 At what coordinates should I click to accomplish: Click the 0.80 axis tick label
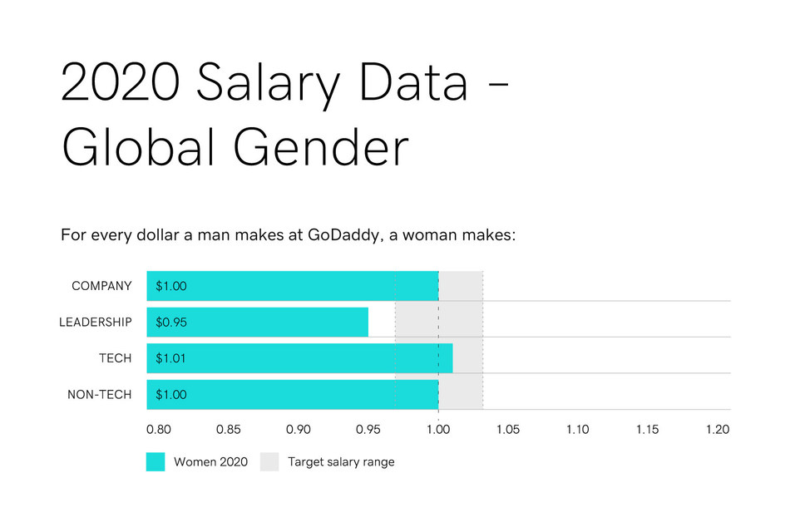[x=159, y=430]
